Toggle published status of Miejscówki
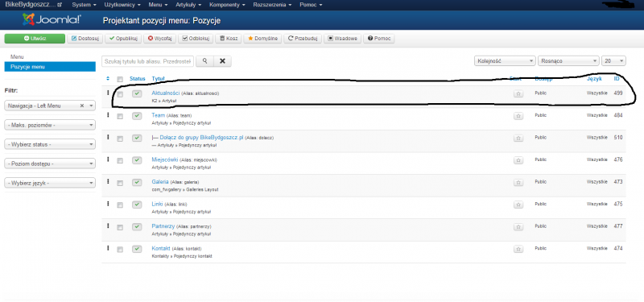This screenshot has height=302, width=644. pos(137,160)
